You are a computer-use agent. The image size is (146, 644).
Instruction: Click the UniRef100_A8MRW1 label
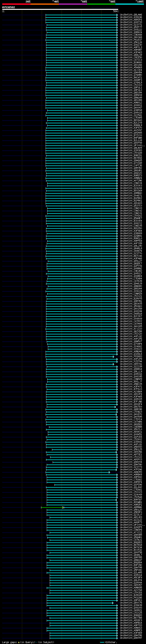(x=131, y=507)
